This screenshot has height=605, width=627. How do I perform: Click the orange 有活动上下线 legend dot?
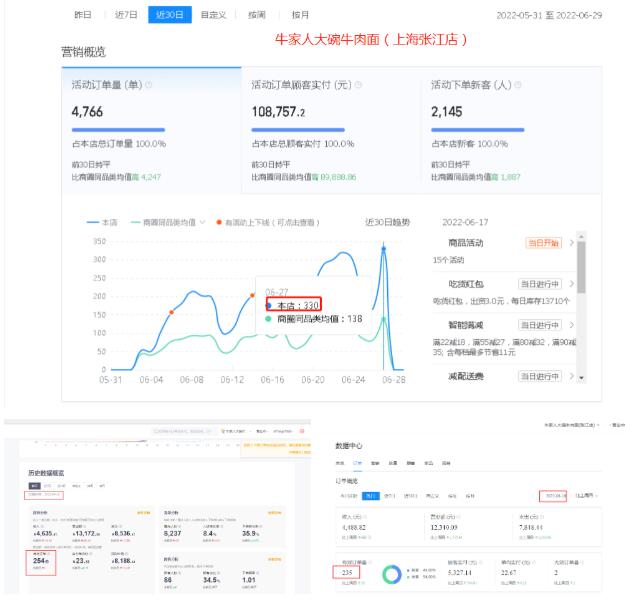pos(219,222)
